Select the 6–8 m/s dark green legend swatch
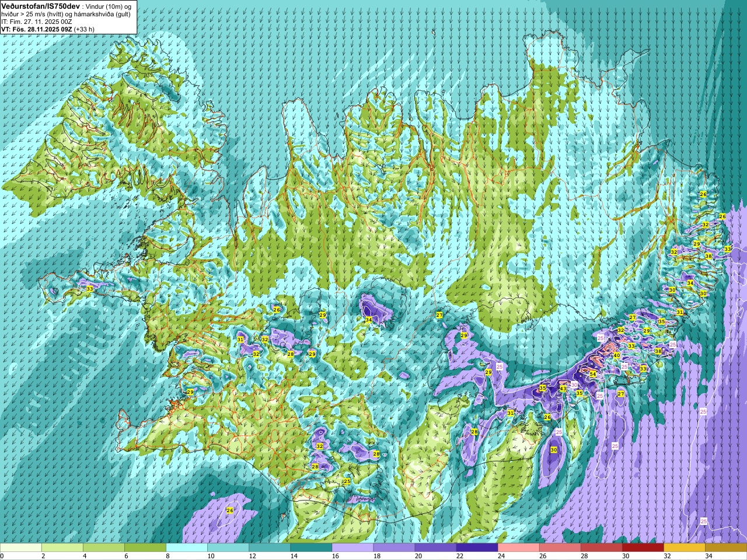 click(145, 548)
